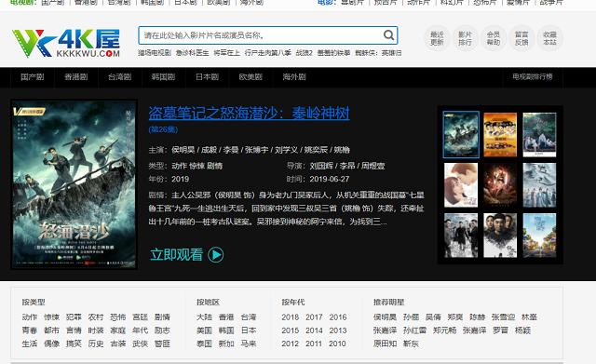596x364 pixels.
Task: Filter by year 2010
Action: 338,344
